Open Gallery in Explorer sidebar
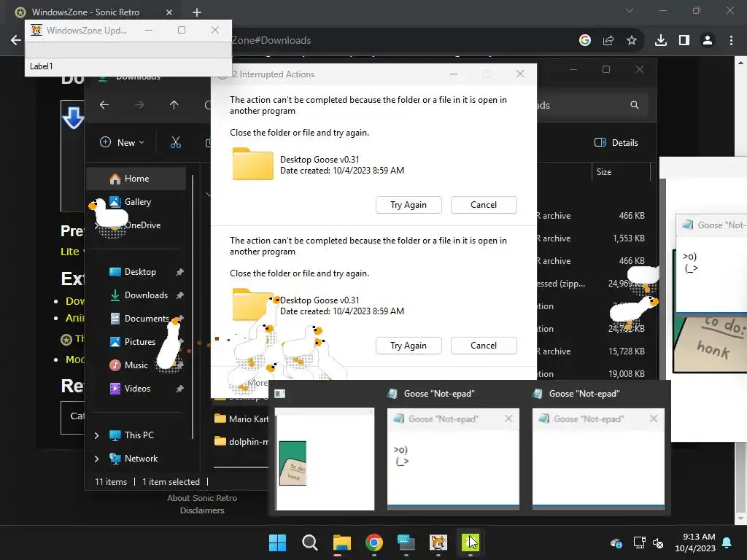The height and width of the screenshot is (560, 747). point(136,202)
